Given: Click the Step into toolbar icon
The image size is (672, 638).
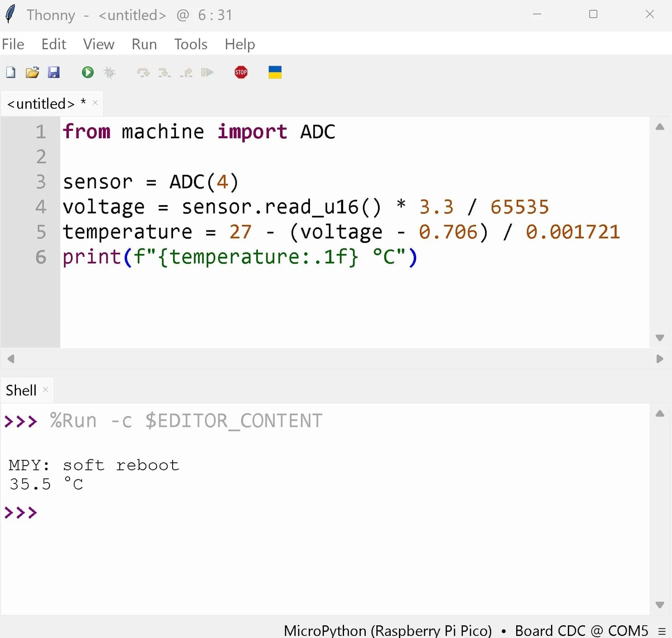Looking at the screenshot, I should (x=164, y=73).
